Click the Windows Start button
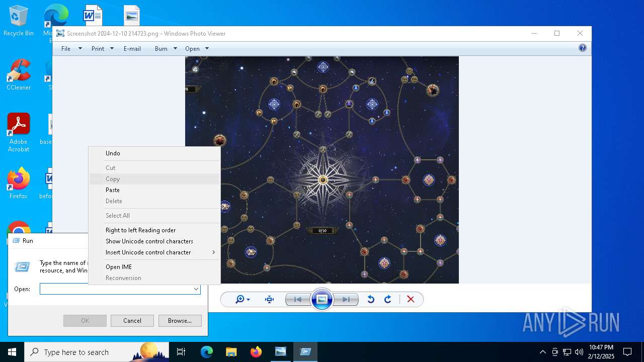Image resolution: width=644 pixels, height=362 pixels. click(12, 352)
